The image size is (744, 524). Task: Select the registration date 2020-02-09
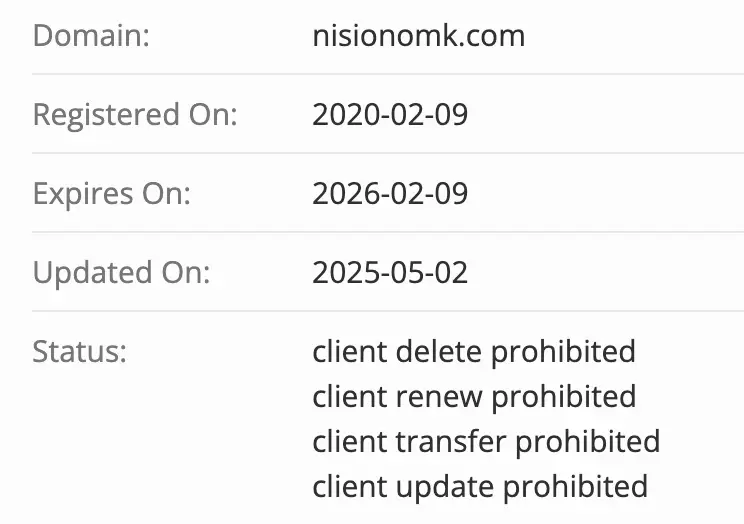[x=390, y=115]
